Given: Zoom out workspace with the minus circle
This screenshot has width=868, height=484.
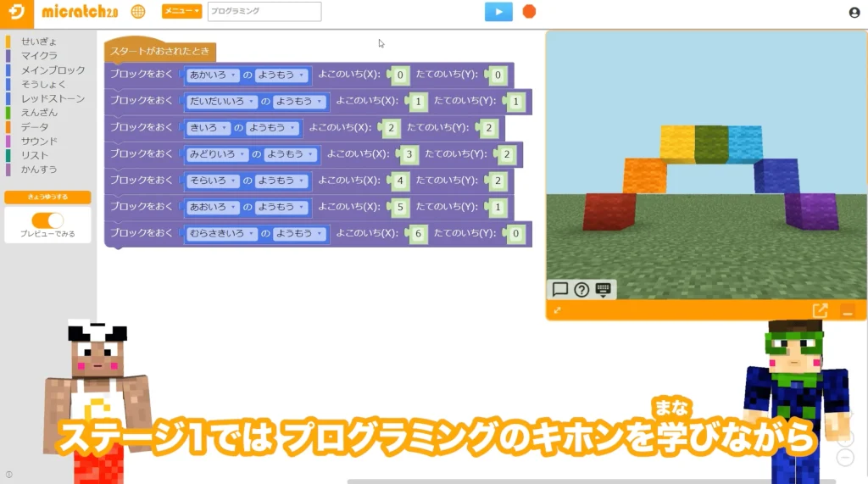Looking at the screenshot, I should pyautogui.click(x=845, y=458).
